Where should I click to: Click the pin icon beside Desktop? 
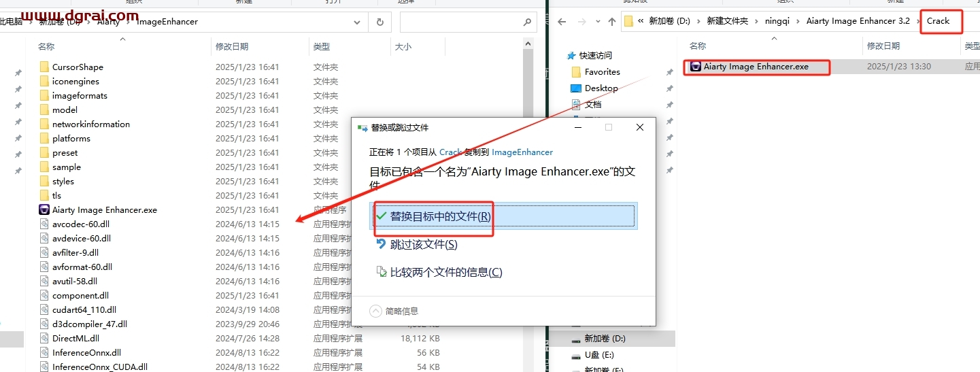(669, 88)
